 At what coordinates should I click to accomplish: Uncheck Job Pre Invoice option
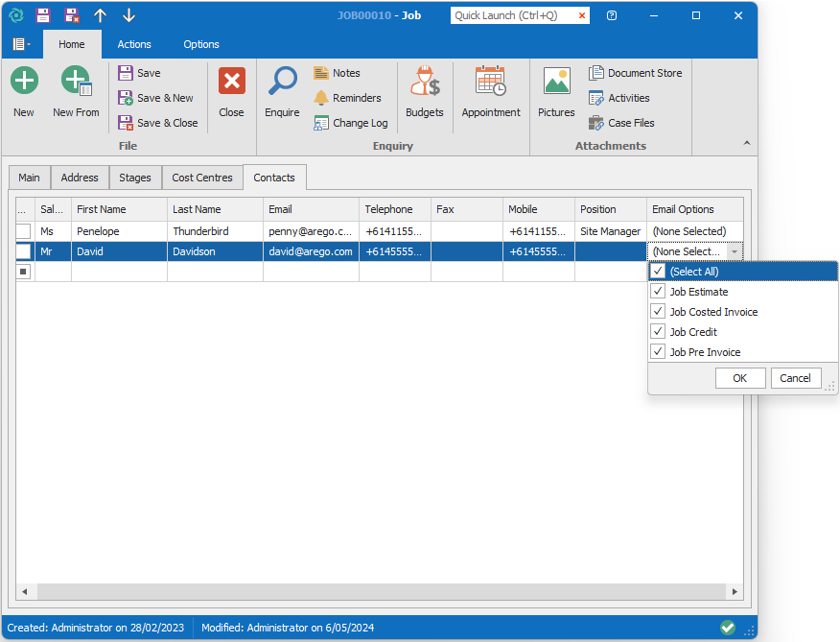658,352
